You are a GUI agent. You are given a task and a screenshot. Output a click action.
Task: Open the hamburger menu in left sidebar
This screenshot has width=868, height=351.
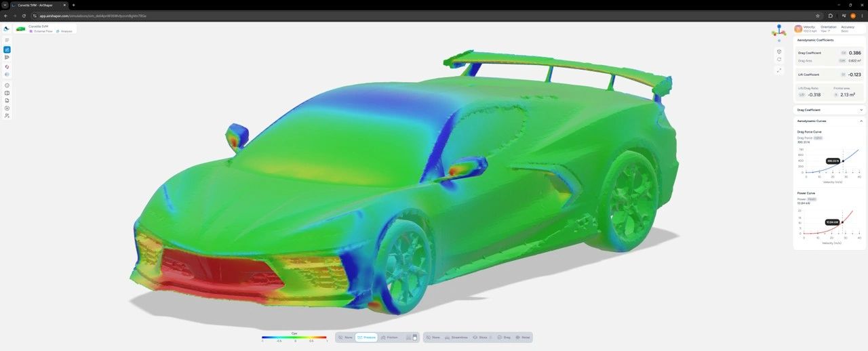tap(7, 41)
